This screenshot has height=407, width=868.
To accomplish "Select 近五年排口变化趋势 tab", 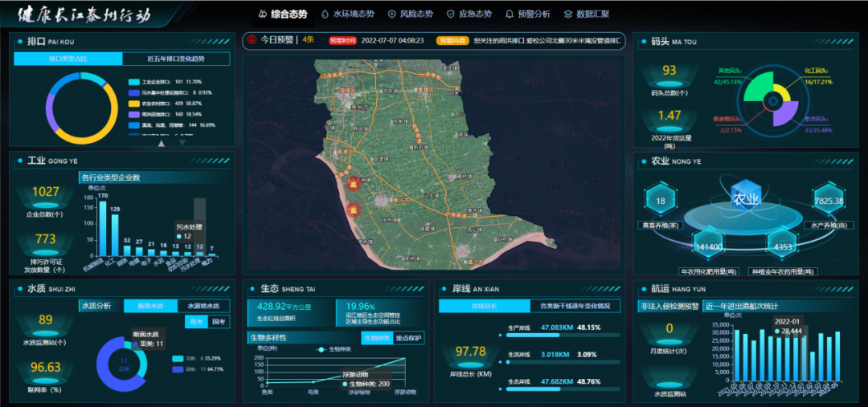I will [176, 59].
